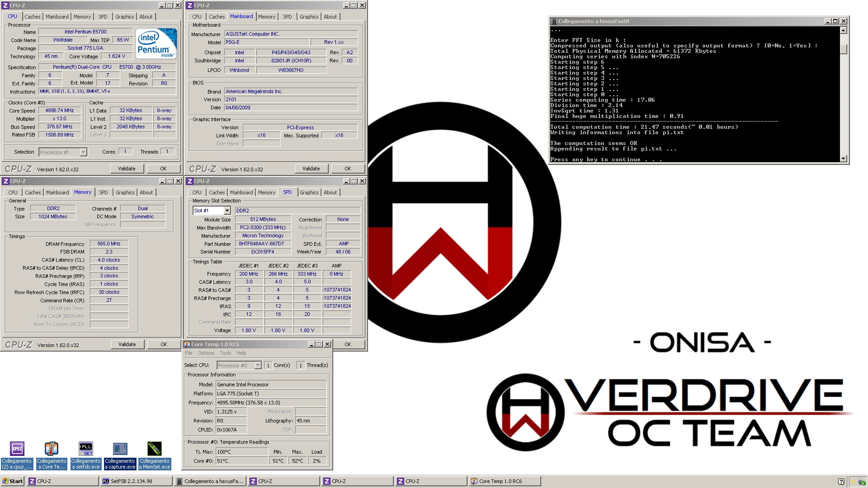Screen dimensions: 868x488
Task: Open the Graphics tab in CPU window
Action: [x=125, y=17]
